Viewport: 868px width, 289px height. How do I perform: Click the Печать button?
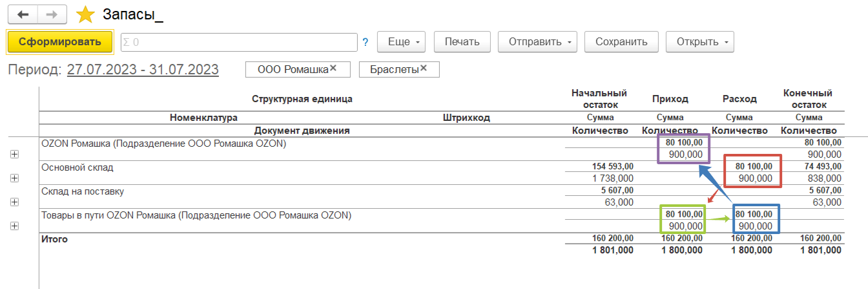click(x=462, y=42)
